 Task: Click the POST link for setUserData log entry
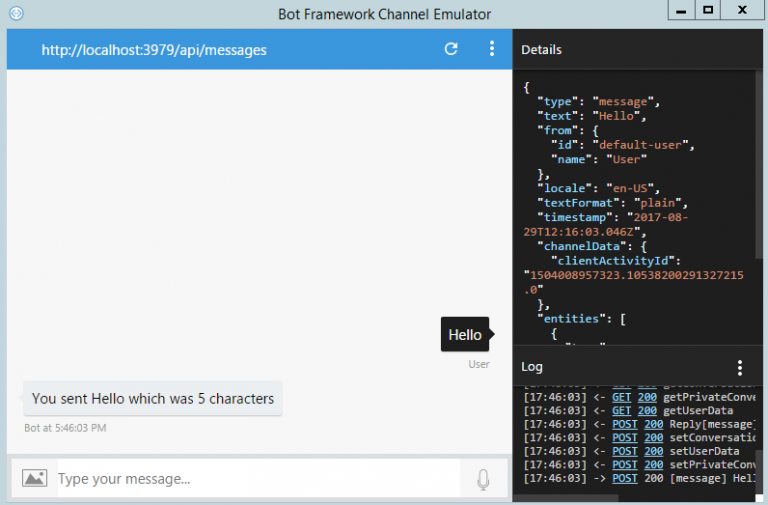point(625,451)
